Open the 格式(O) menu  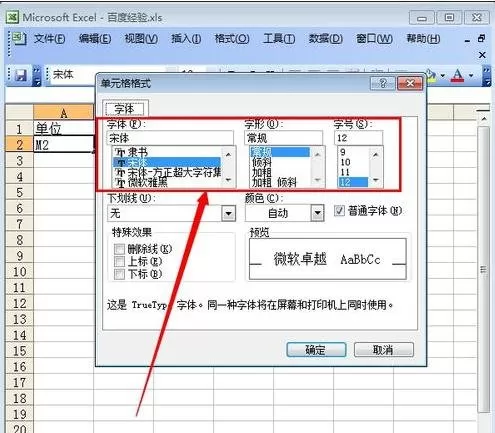click(x=232, y=39)
